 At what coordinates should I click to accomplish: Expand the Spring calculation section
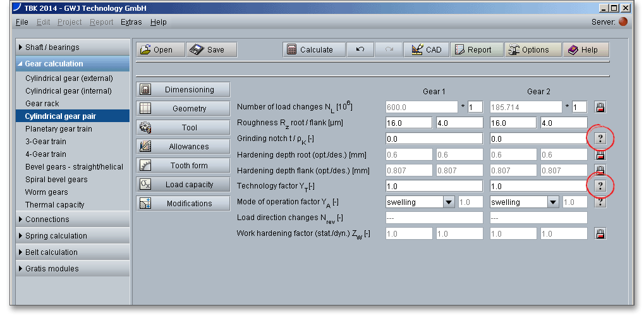pyautogui.click(x=72, y=236)
